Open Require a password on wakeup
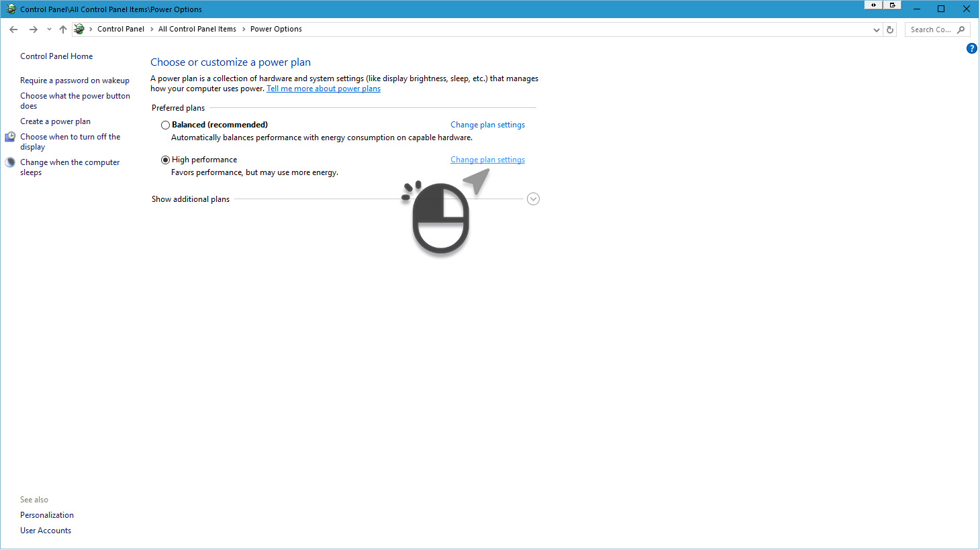 [x=75, y=80]
